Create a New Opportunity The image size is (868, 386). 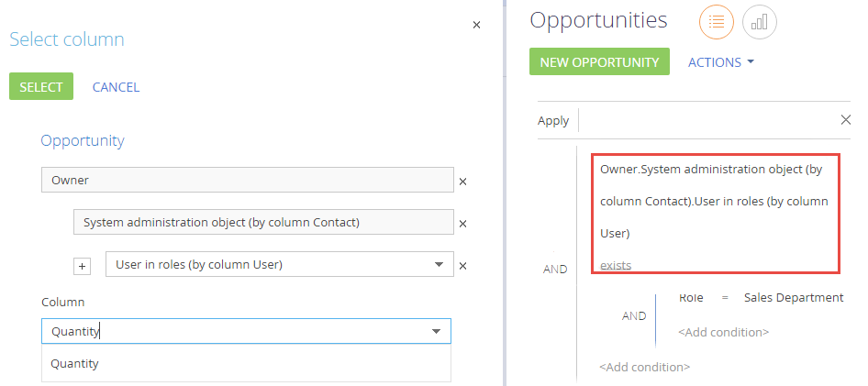pos(599,61)
